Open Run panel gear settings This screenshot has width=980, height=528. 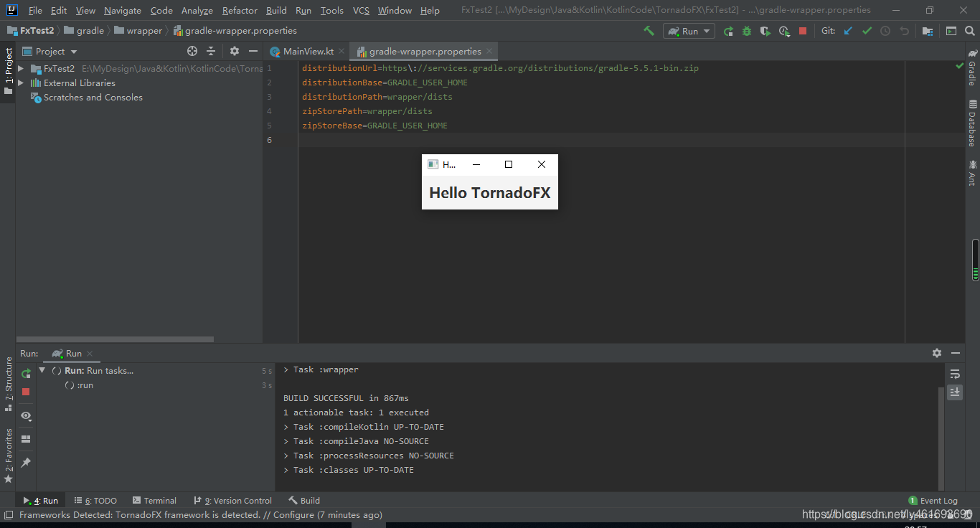pyautogui.click(x=937, y=353)
